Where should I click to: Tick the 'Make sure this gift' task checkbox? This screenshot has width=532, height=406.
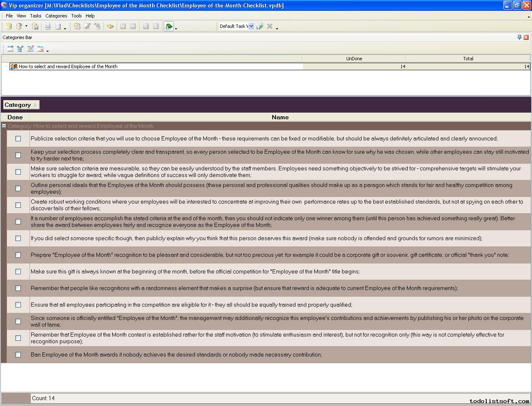(x=18, y=271)
